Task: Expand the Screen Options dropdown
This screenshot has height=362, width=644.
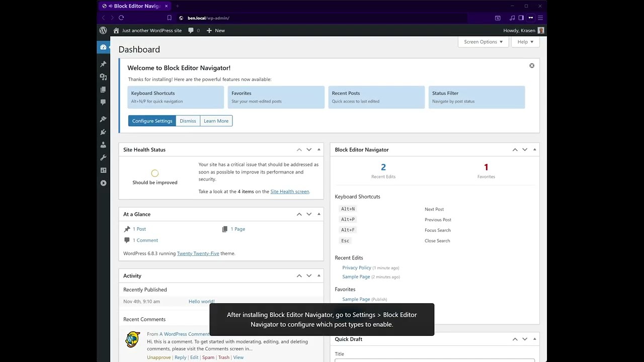Action: 484,42
